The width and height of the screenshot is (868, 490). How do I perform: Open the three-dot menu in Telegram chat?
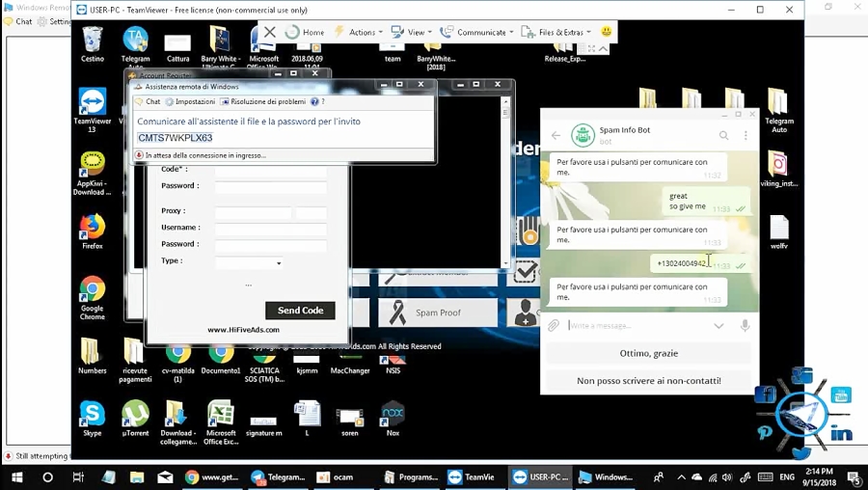(x=746, y=135)
